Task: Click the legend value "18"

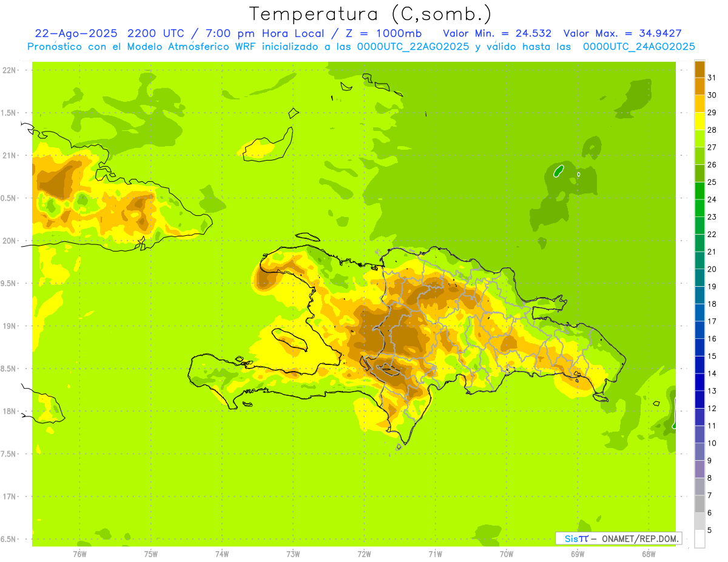Action: [712, 304]
